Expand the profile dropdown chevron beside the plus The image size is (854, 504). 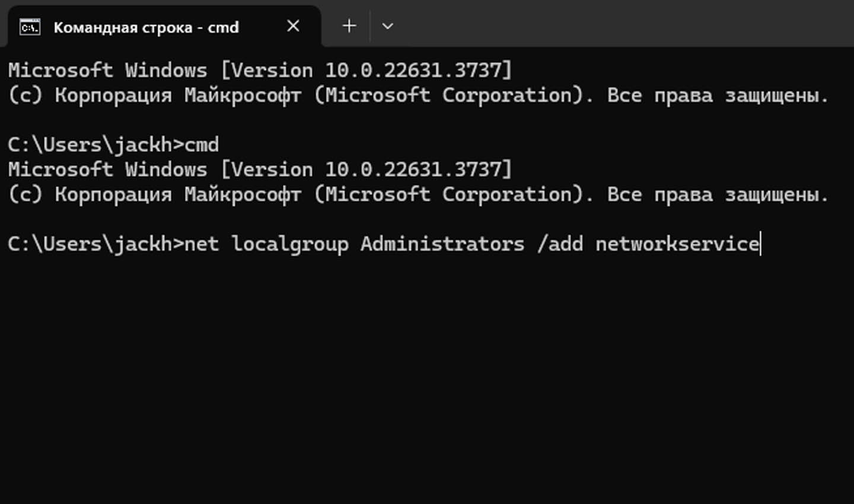[x=387, y=26]
